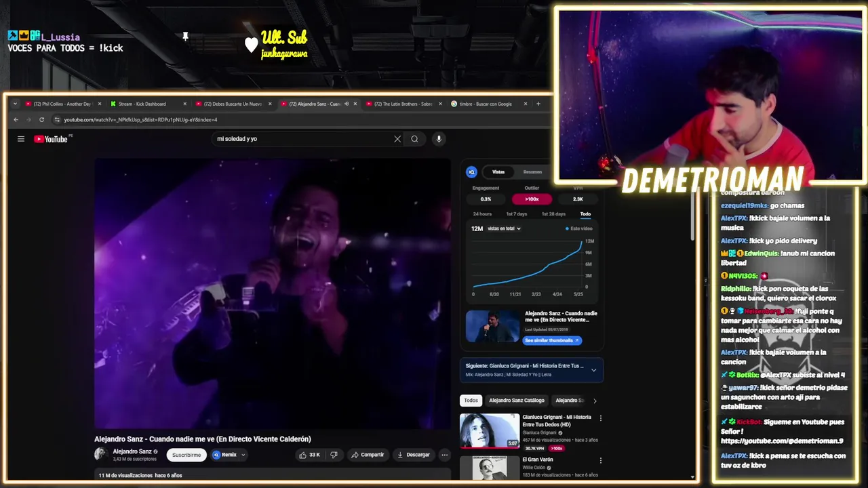
Task: Close the timbre Google search tab
Action: coord(526,104)
